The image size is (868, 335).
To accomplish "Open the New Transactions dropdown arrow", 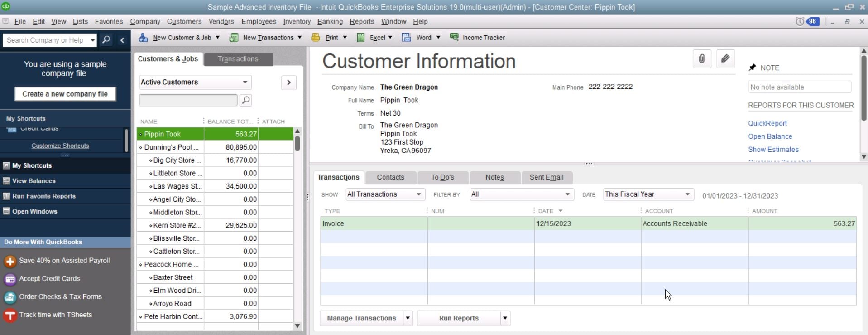I will tap(300, 38).
